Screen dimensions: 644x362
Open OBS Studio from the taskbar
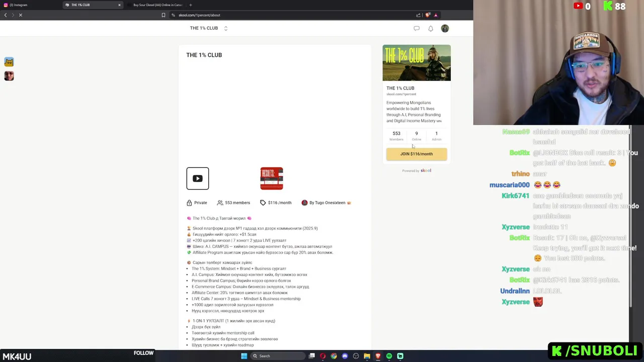coord(356,356)
